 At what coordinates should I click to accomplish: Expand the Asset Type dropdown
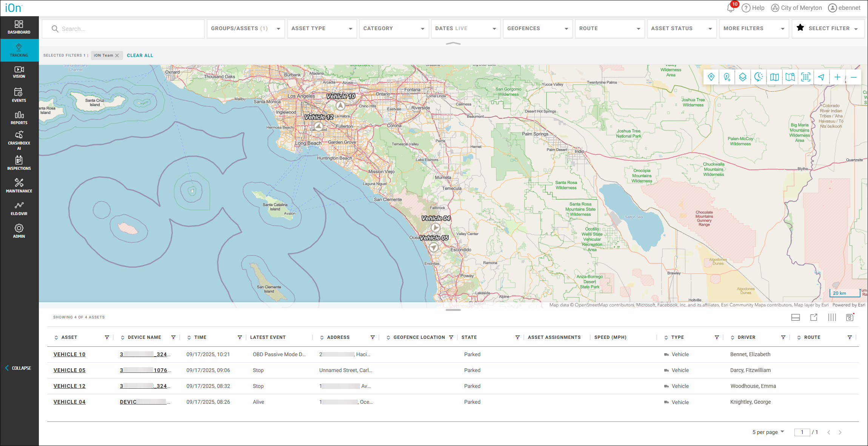point(322,29)
